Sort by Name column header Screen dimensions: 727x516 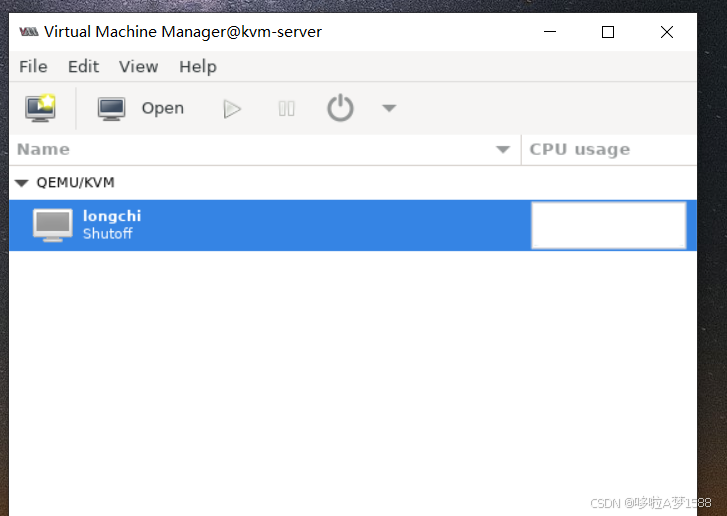click(x=265, y=150)
